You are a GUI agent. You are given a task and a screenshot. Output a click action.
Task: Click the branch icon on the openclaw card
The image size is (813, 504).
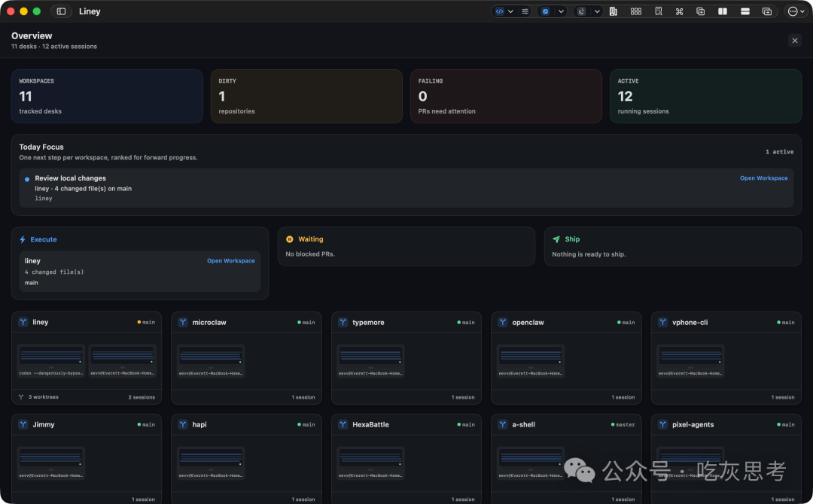click(x=503, y=322)
